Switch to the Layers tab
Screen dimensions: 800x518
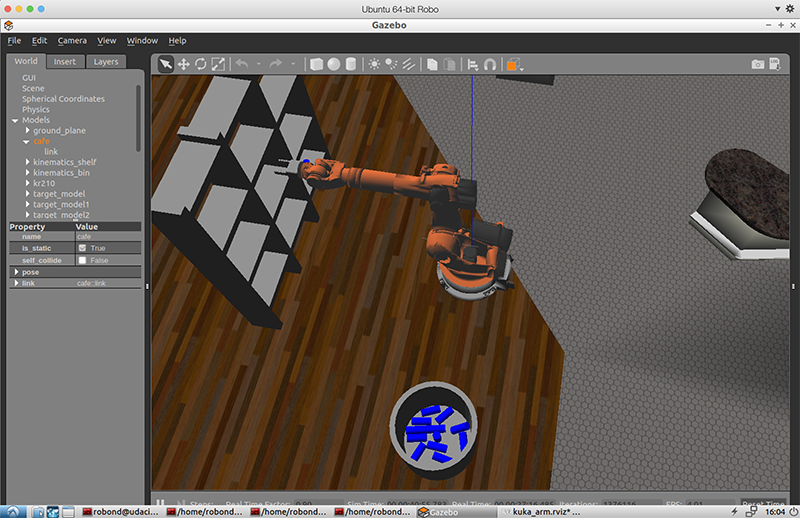coord(106,62)
